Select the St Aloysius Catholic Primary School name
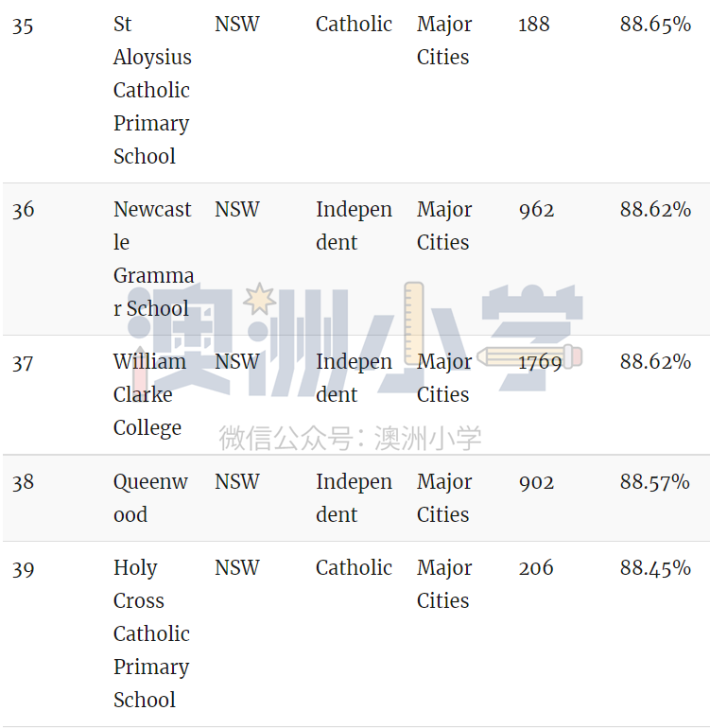710x728 pixels. click(x=152, y=90)
